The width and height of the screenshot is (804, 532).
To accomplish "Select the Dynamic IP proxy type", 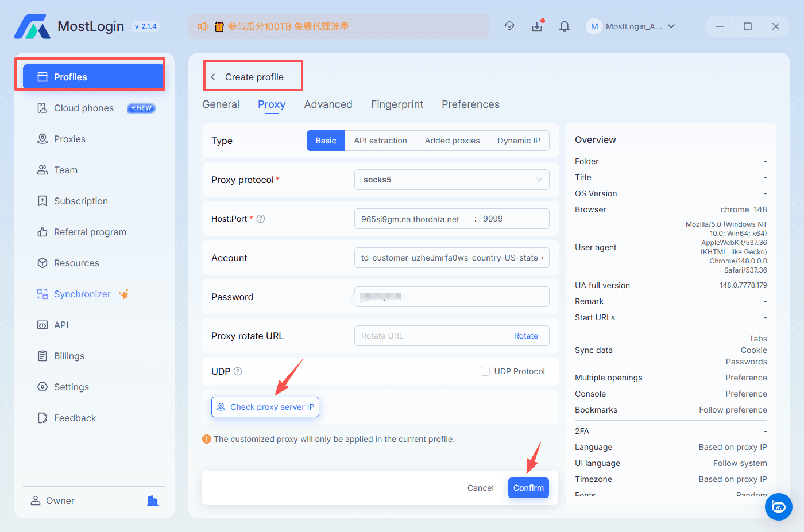I will click(x=519, y=141).
